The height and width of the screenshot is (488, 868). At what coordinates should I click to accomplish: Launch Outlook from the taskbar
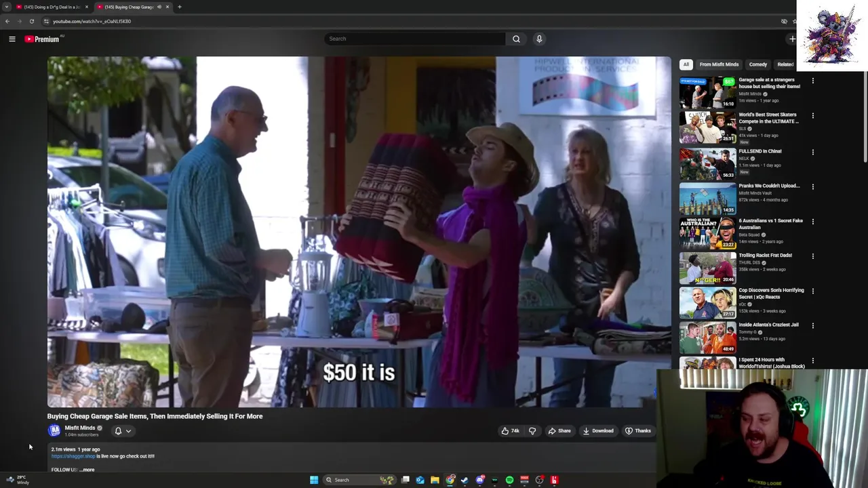420,480
